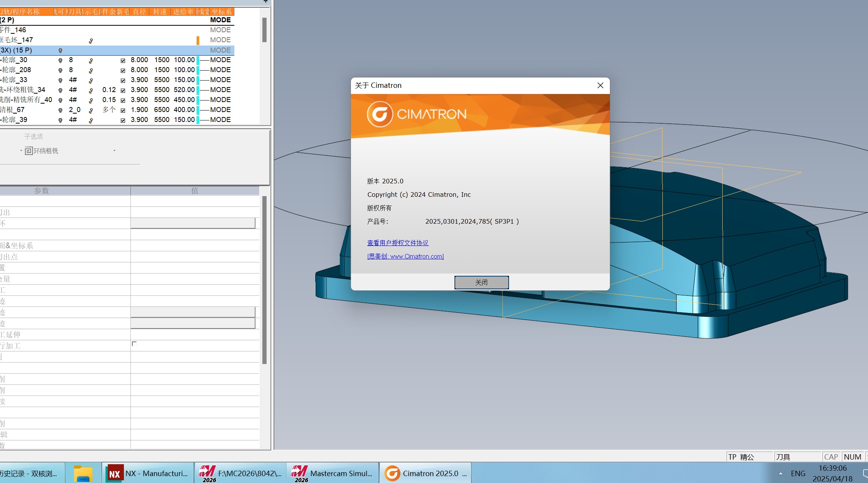Toggle lightbulb visibility for 轮廓_30 toolpath
The width and height of the screenshot is (868, 483).
(x=60, y=60)
